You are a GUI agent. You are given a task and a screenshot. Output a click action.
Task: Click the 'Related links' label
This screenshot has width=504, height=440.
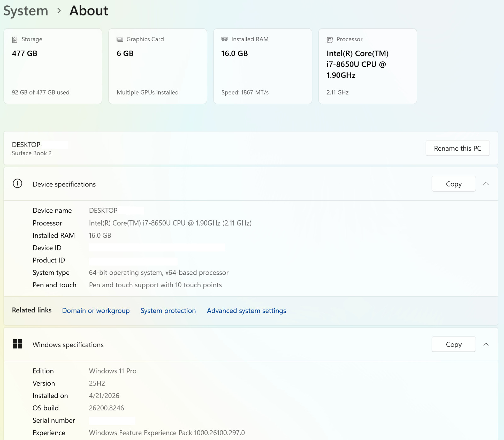coord(31,310)
